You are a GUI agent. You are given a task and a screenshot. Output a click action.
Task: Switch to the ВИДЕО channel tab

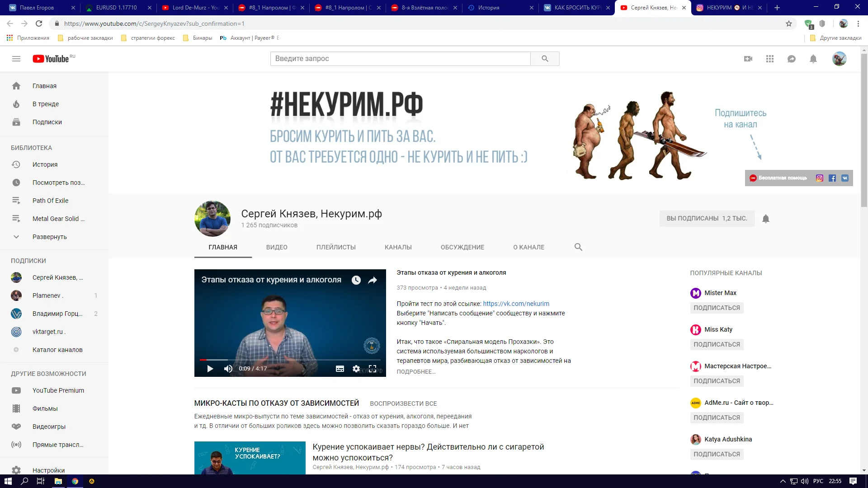click(x=277, y=247)
